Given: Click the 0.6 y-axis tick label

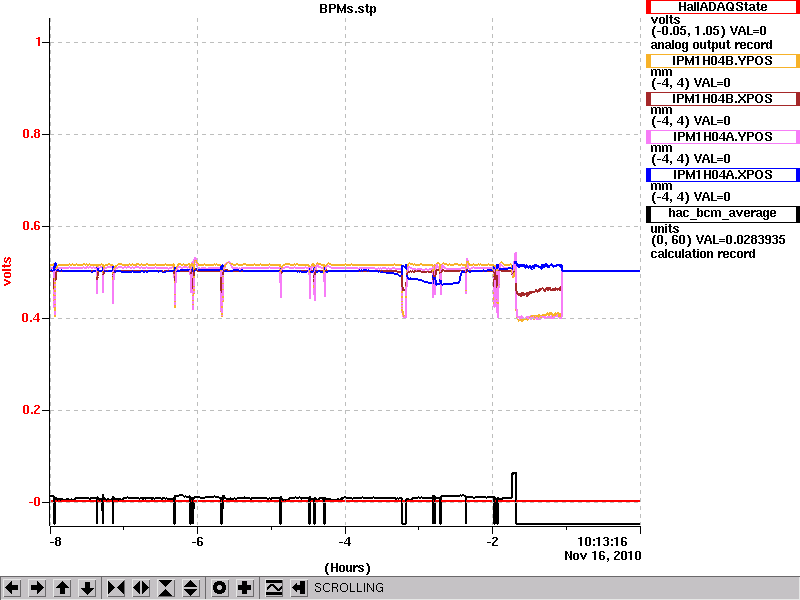Looking at the screenshot, I should click(x=32, y=226).
